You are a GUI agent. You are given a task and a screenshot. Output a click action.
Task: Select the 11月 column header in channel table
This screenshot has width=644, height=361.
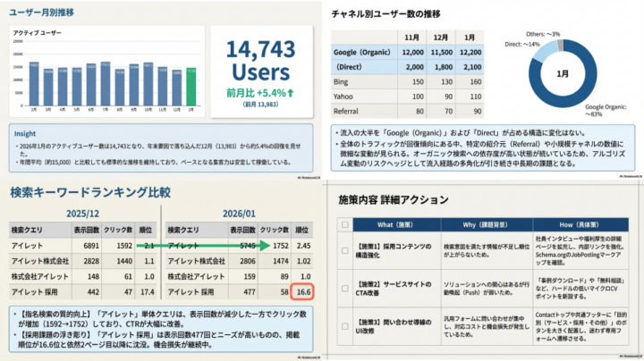click(412, 38)
